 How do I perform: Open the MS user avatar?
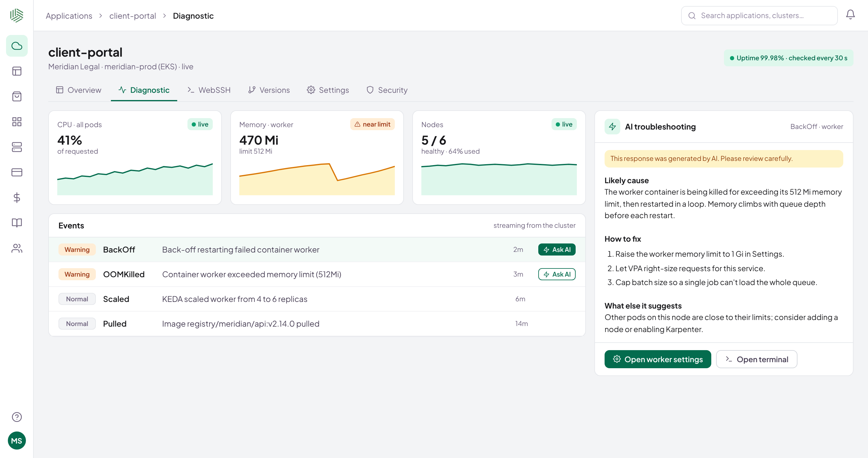(x=17, y=441)
